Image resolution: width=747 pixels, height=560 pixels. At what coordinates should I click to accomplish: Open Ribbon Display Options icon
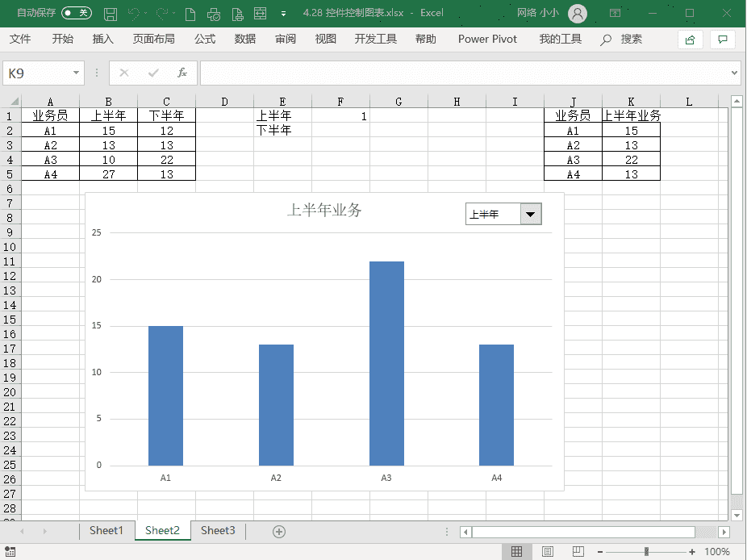tap(615, 14)
